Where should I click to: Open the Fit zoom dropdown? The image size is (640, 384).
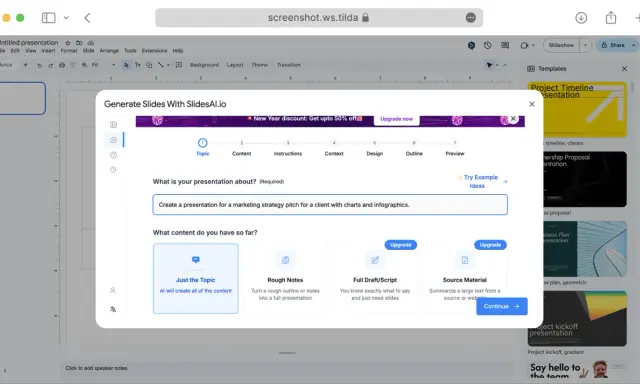(103, 65)
